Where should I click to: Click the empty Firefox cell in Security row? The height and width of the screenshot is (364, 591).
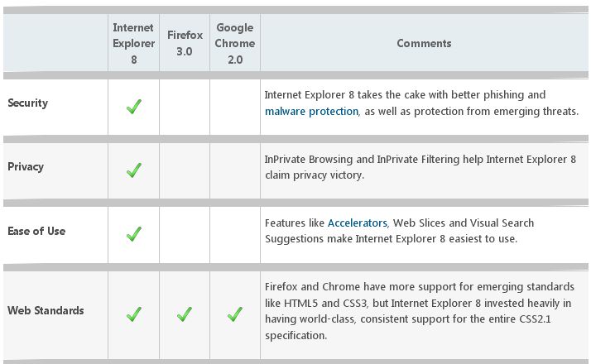pyautogui.click(x=185, y=107)
